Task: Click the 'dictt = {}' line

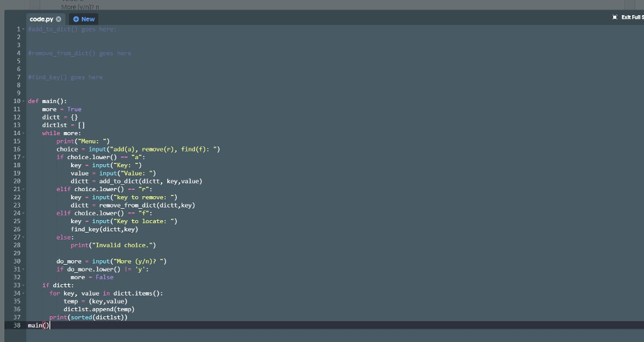Action: tap(60, 117)
